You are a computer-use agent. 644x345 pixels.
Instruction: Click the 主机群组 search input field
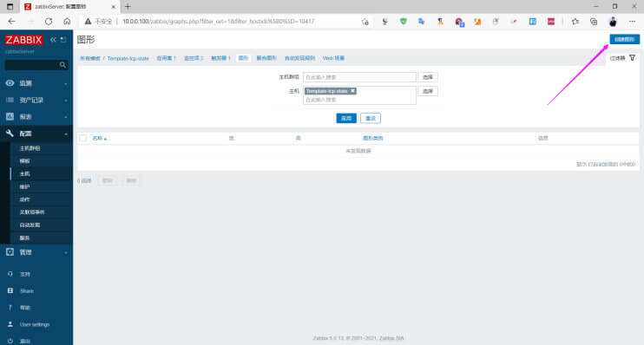(360, 77)
